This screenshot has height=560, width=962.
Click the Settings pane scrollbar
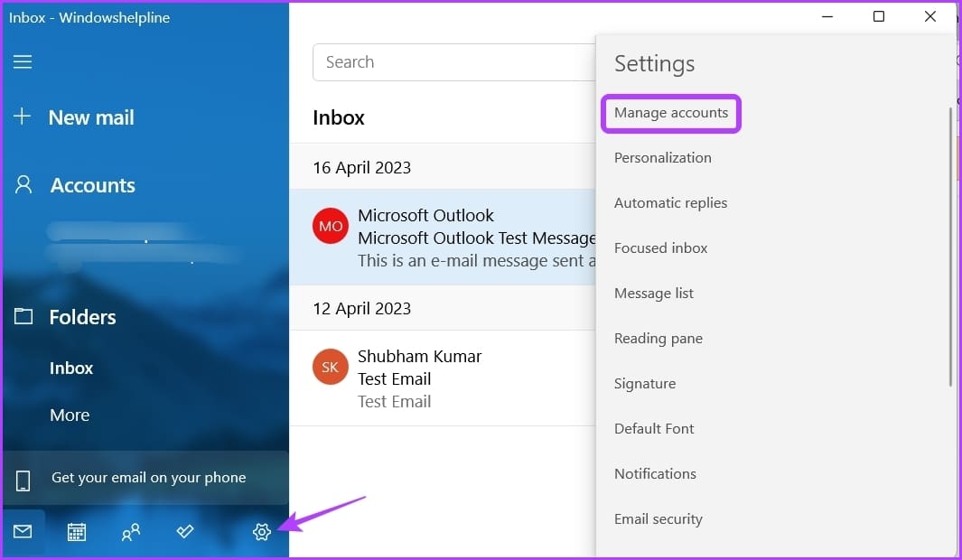950,247
